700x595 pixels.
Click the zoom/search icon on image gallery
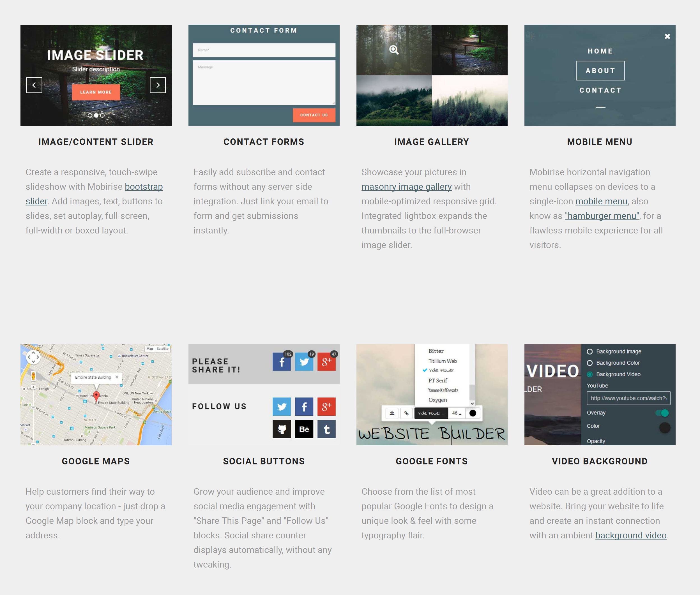click(x=394, y=50)
